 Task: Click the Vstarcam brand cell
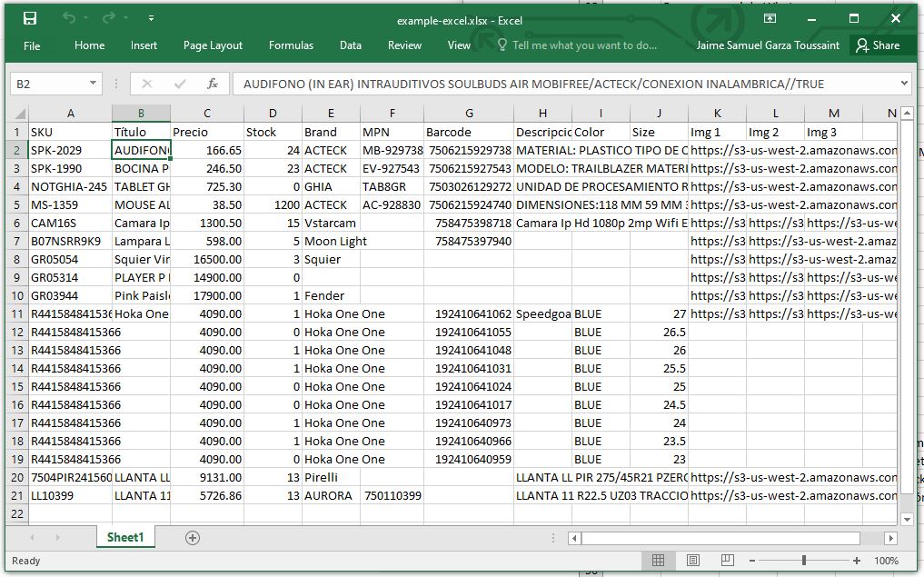332,224
